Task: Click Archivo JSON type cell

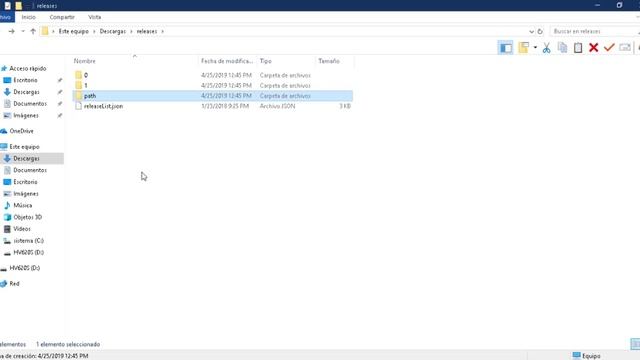Action: 277,106
